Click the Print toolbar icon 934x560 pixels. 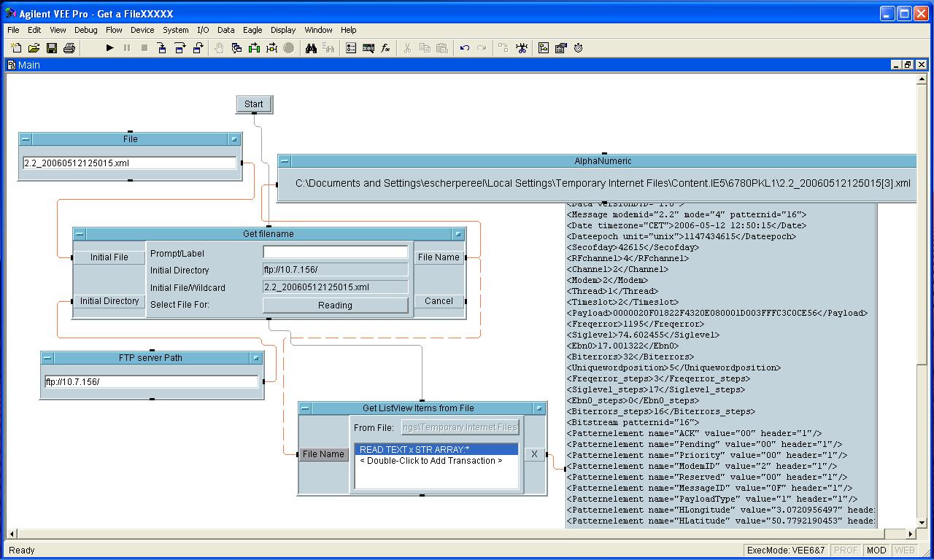pos(69,48)
